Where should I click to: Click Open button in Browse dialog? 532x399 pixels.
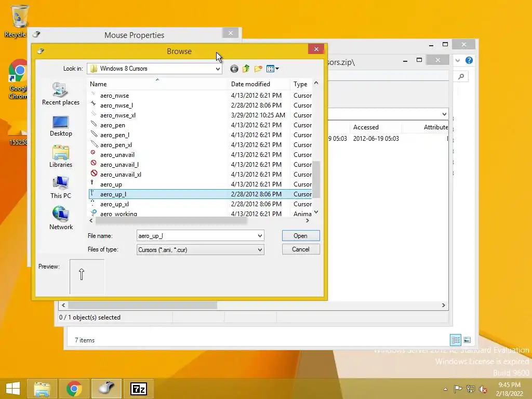click(x=301, y=236)
